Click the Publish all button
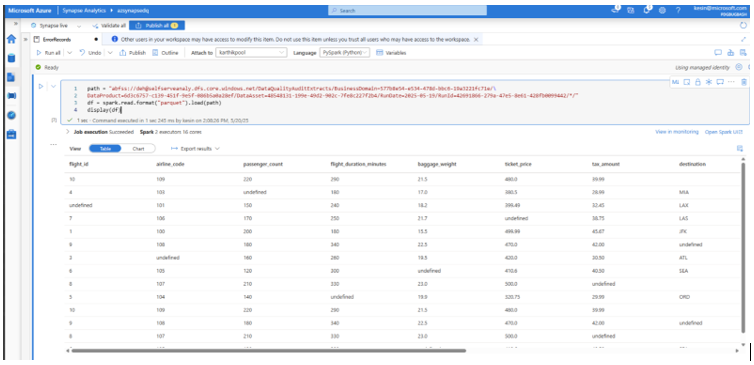The image size is (754, 365). [157, 25]
